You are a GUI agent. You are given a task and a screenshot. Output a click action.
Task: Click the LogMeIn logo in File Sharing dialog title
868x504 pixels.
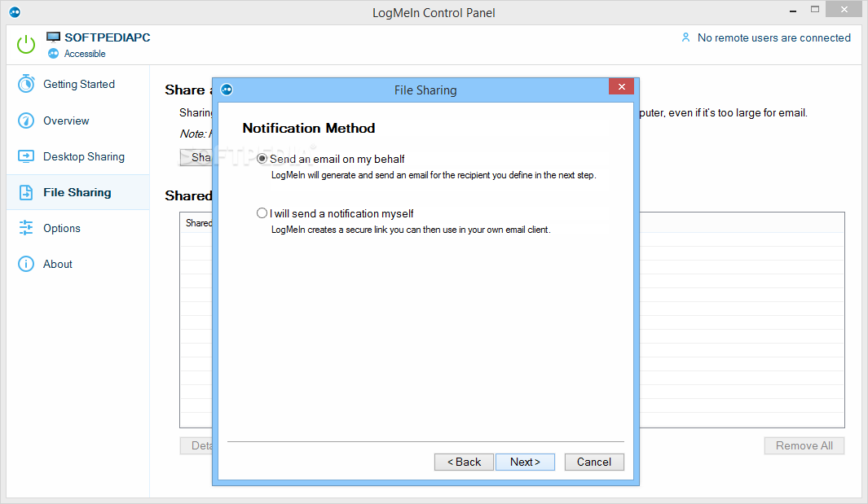pos(227,90)
